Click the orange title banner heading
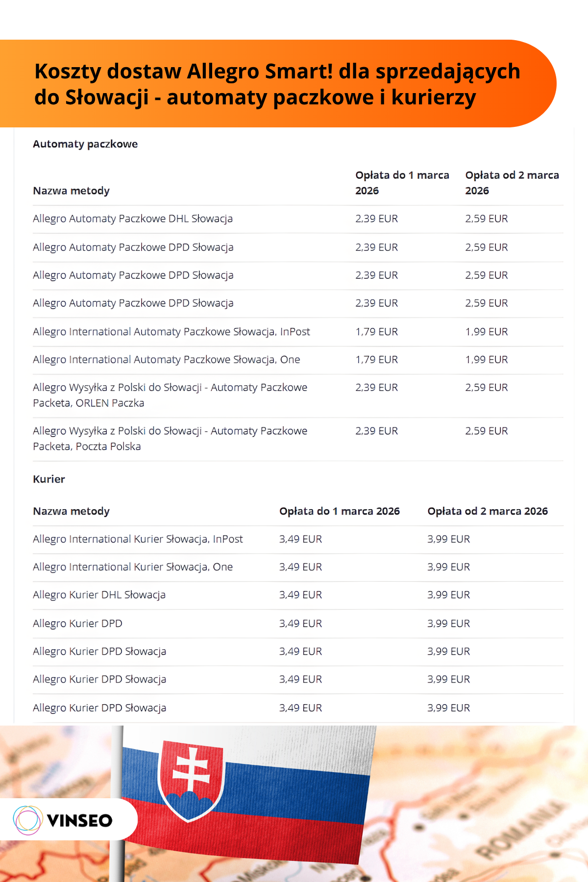 [x=277, y=84]
